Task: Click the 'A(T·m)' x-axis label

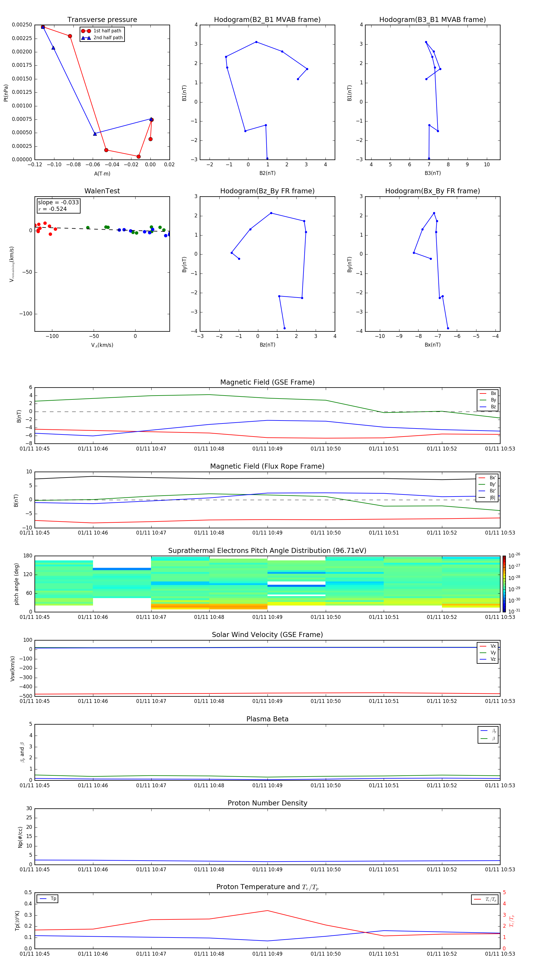Action: click(x=102, y=174)
